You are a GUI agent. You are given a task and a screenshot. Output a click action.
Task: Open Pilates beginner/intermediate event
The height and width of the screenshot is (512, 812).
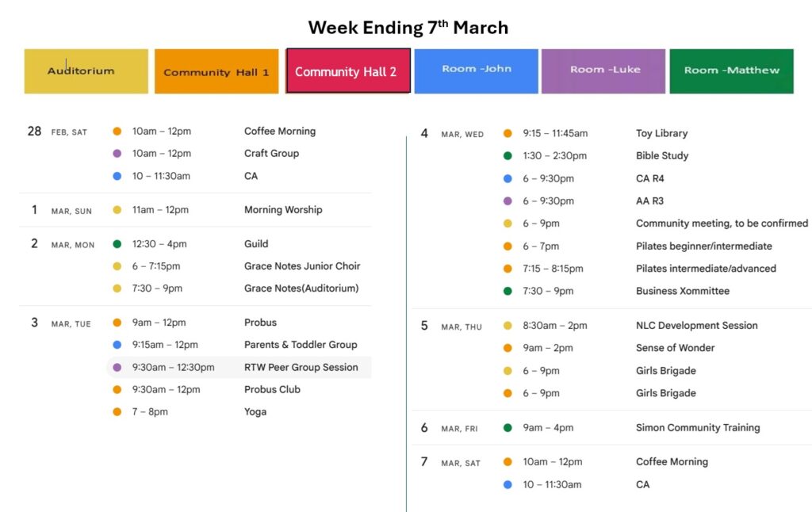[703, 246]
